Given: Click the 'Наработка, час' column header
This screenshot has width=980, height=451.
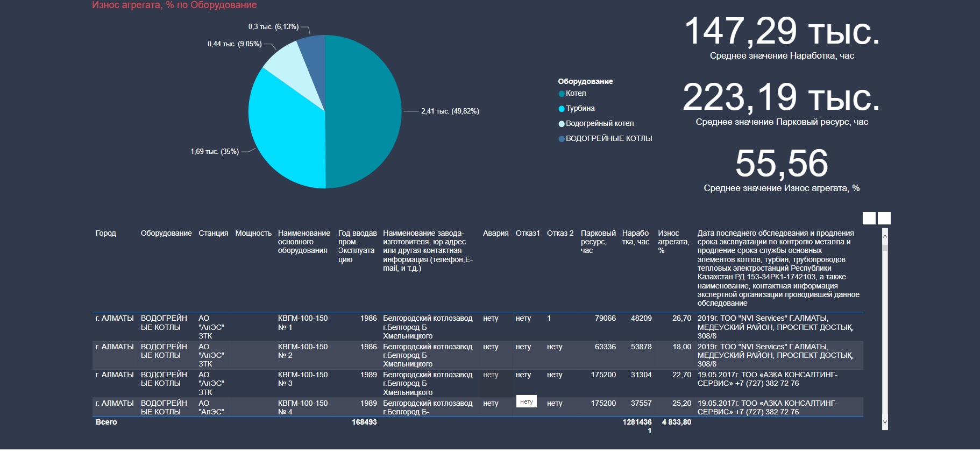Looking at the screenshot, I should pos(636,237).
